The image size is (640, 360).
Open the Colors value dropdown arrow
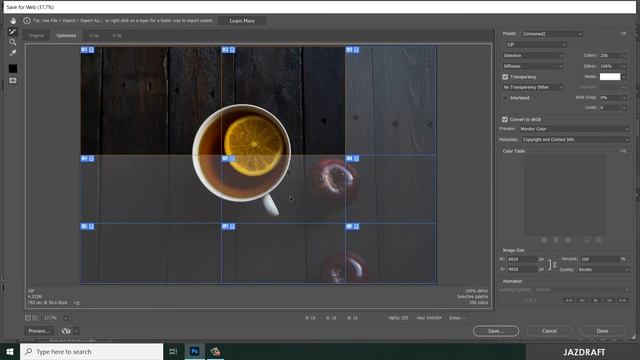click(624, 56)
